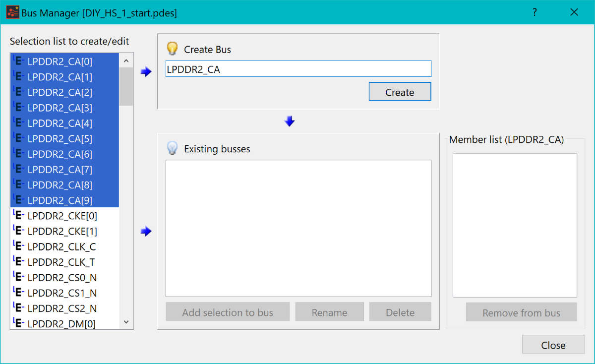Click the selection list scrollbar up arrow
Image resolution: width=595 pixels, height=364 pixels.
[126, 61]
